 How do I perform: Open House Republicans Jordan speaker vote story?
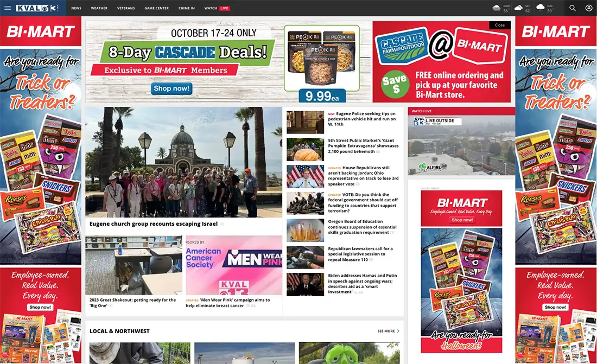[x=363, y=176]
